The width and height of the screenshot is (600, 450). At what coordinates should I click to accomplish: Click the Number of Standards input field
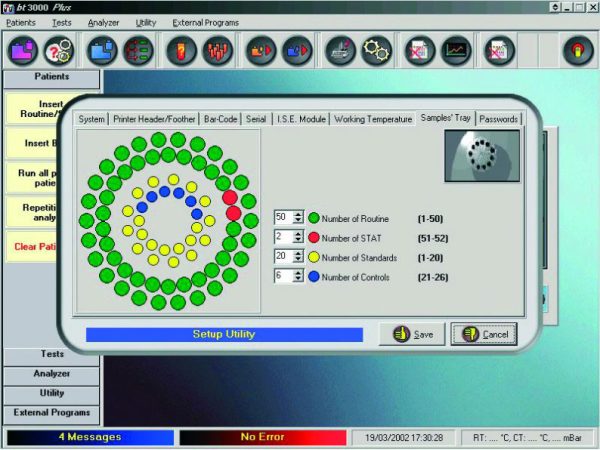point(284,256)
